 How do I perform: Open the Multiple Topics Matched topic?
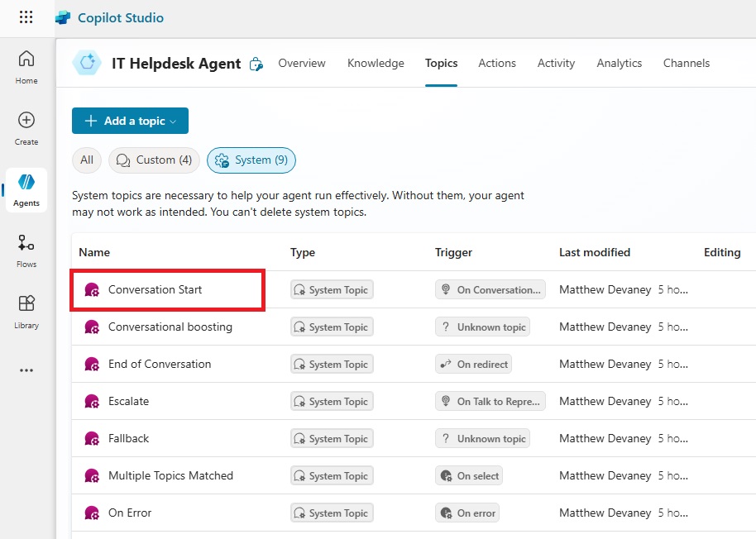(170, 475)
